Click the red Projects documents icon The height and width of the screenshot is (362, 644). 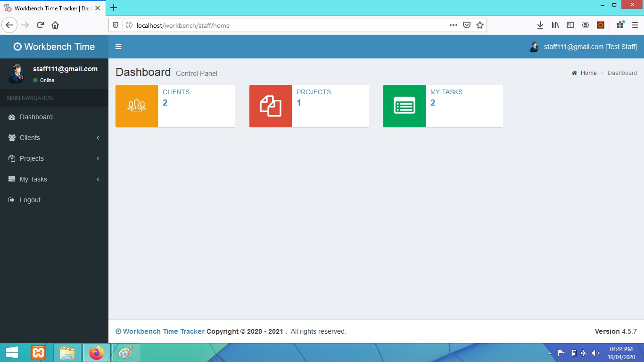coord(270,106)
